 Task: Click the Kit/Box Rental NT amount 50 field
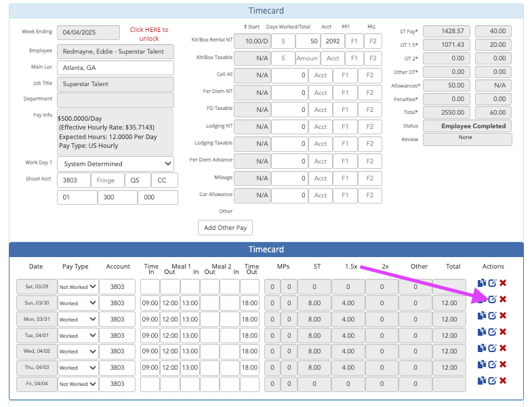click(x=308, y=41)
